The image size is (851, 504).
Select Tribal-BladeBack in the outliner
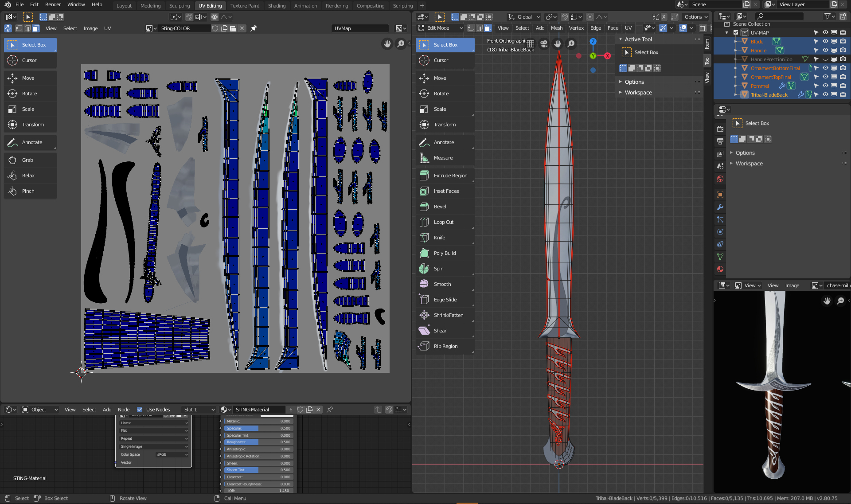[769, 95]
